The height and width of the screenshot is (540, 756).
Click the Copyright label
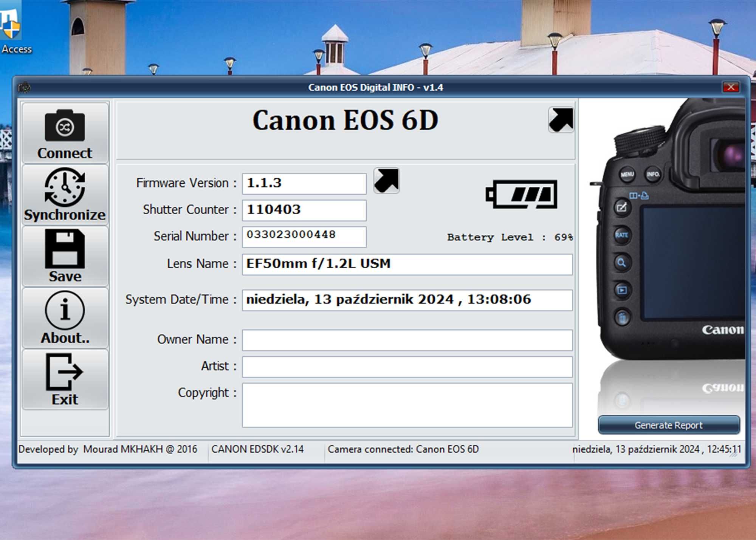click(207, 393)
